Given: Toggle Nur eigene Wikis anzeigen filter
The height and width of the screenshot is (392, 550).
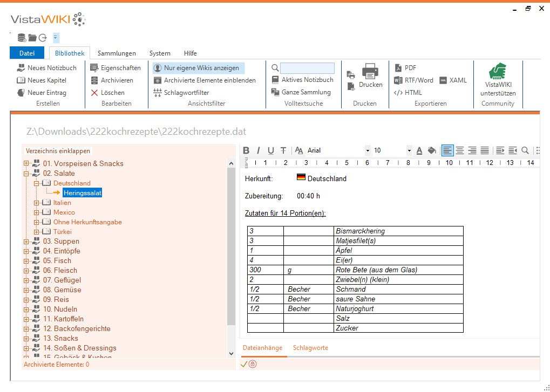Looking at the screenshot, I should pyautogui.click(x=198, y=68).
